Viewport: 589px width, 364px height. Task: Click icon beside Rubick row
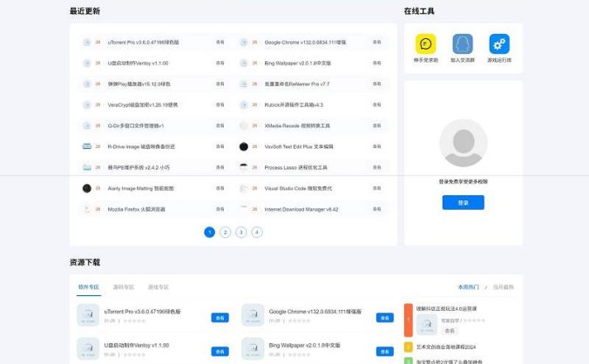[244, 104]
